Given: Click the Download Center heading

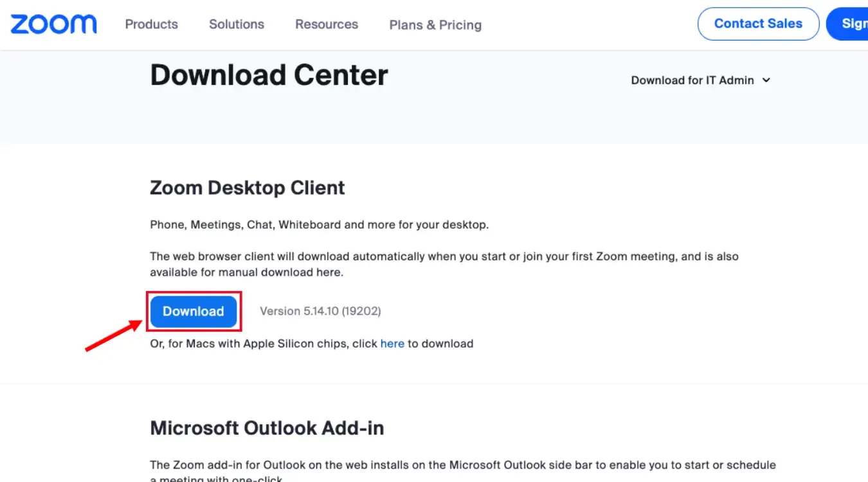Looking at the screenshot, I should tap(269, 75).
